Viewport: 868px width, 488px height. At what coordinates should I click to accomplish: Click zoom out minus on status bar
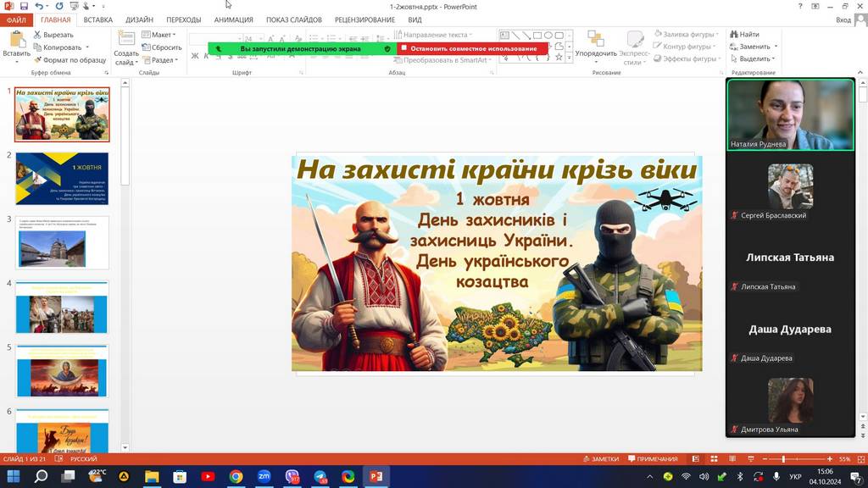pyautogui.click(x=765, y=458)
